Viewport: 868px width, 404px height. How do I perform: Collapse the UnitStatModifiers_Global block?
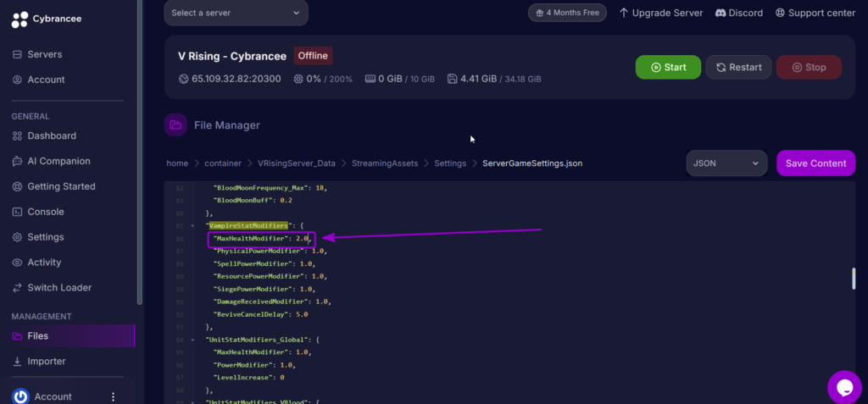pyautogui.click(x=192, y=340)
